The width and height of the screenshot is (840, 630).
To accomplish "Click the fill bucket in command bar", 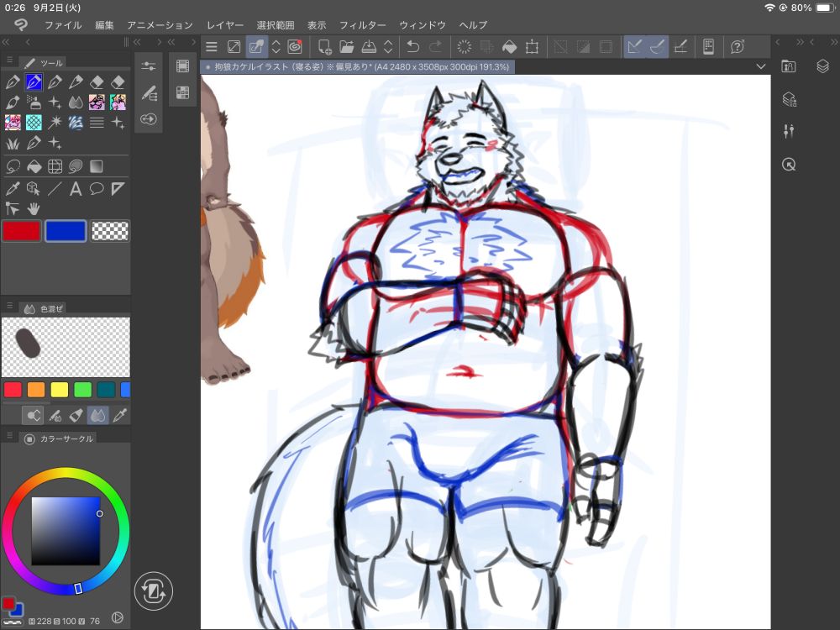I will click(x=509, y=46).
